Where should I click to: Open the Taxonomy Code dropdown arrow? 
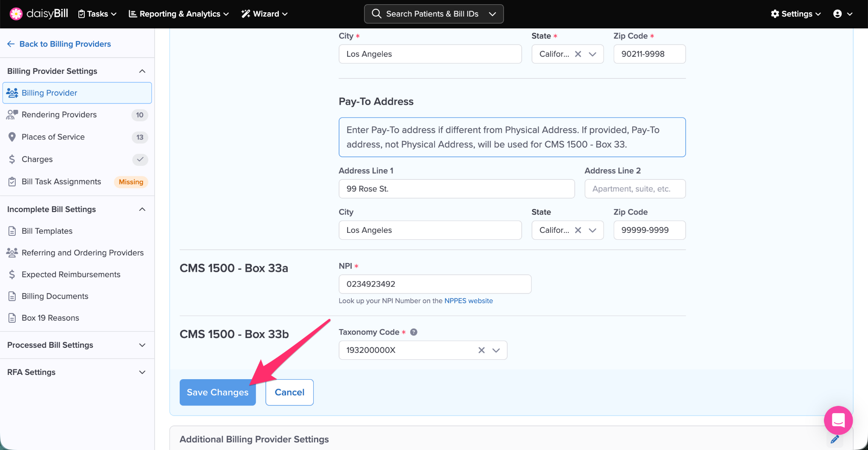pyautogui.click(x=496, y=350)
